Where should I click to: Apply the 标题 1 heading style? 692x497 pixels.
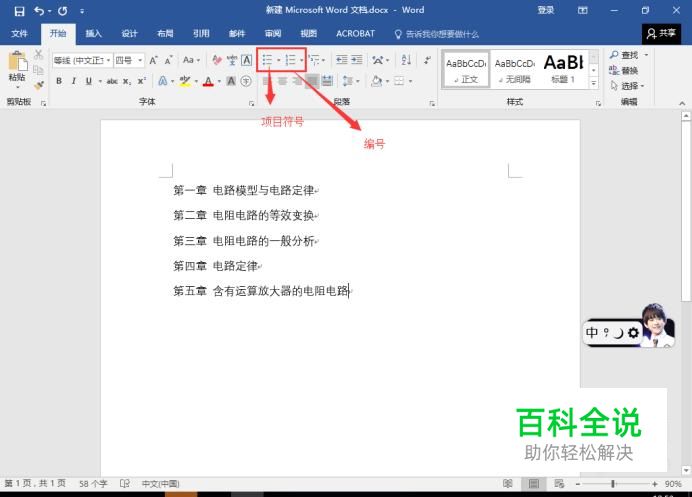564,69
